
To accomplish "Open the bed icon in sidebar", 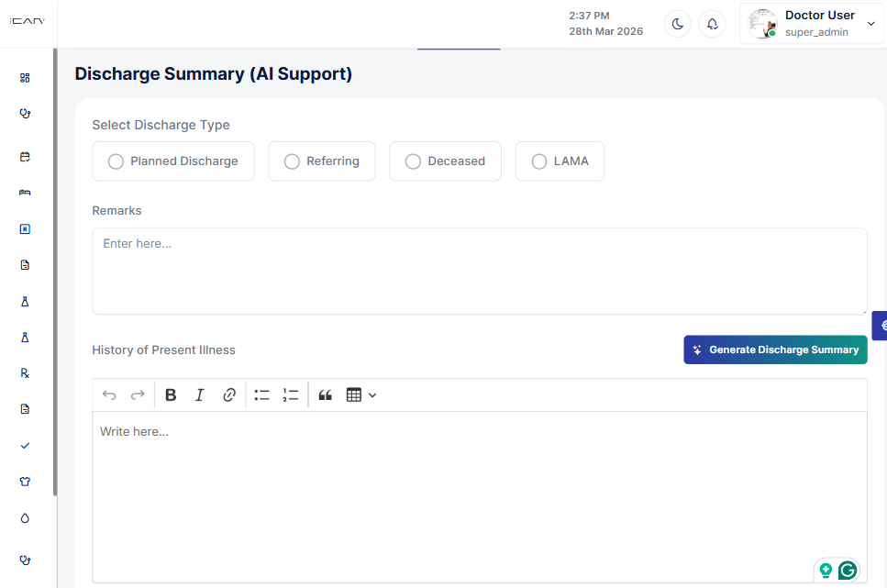I will pyautogui.click(x=25, y=193).
